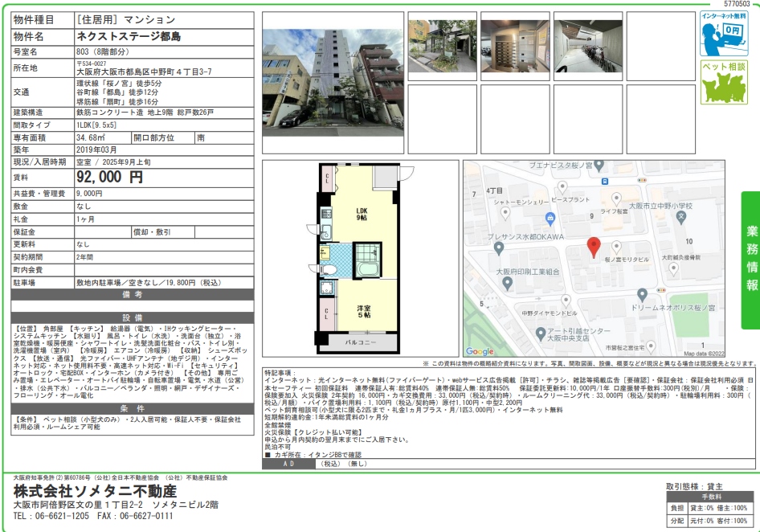
Task: Click the ライフ桜宮 store pin
Action: 616,198
